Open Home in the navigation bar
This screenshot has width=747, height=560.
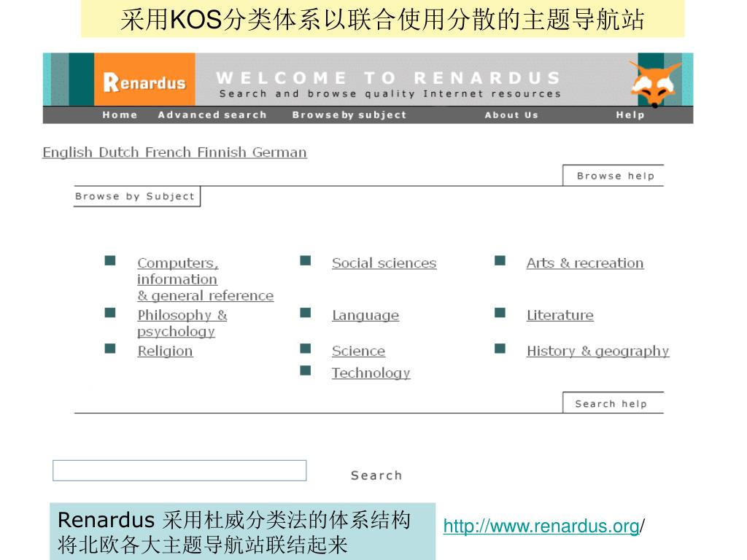pos(120,114)
